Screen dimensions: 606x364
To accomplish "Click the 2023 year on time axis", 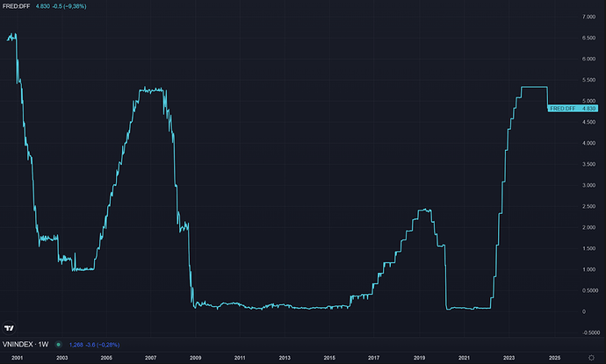I will point(509,358).
